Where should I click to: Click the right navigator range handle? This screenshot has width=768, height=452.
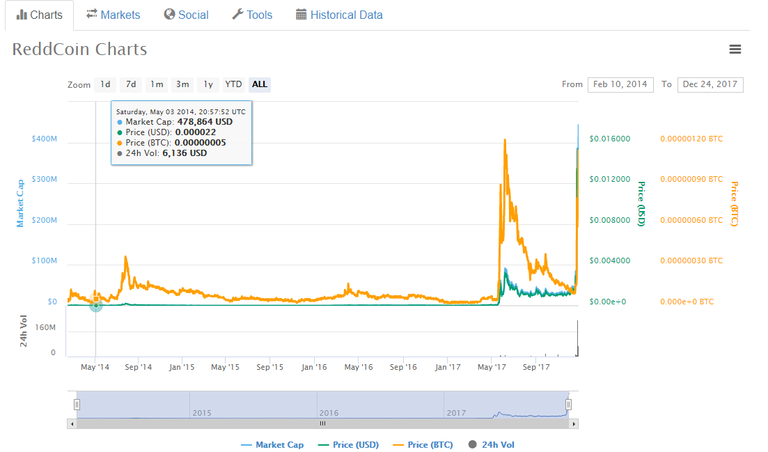pyautogui.click(x=568, y=404)
